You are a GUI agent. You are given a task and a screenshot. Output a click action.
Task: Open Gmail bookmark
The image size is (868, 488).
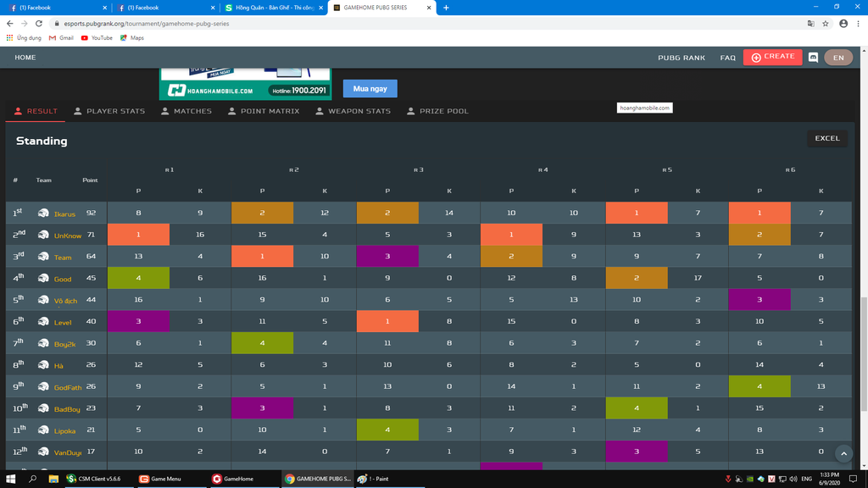[61, 37]
